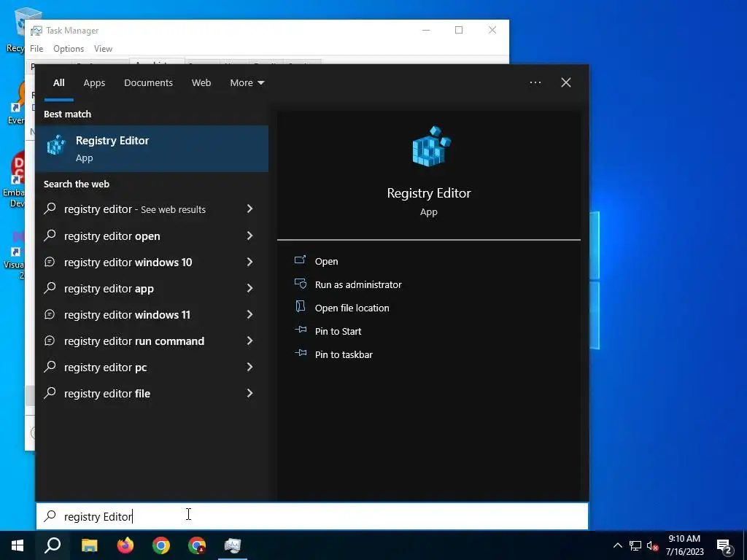This screenshot has width=747, height=560.
Task: Choose Pin to taskbar
Action: click(344, 355)
